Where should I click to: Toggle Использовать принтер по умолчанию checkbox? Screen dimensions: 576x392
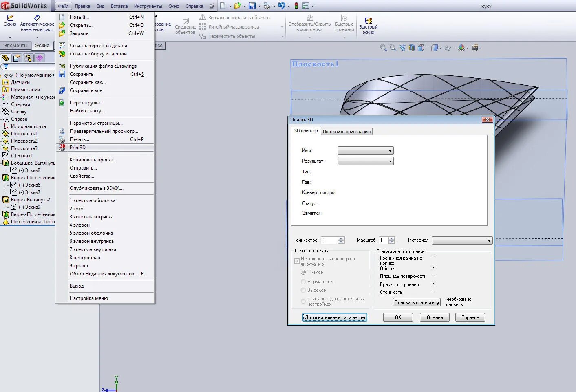click(x=297, y=261)
